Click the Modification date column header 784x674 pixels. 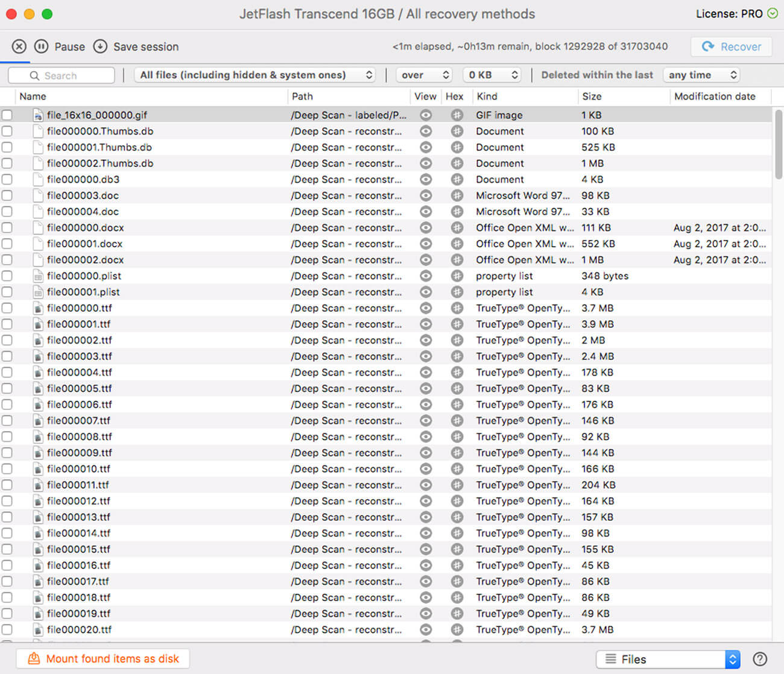715,96
